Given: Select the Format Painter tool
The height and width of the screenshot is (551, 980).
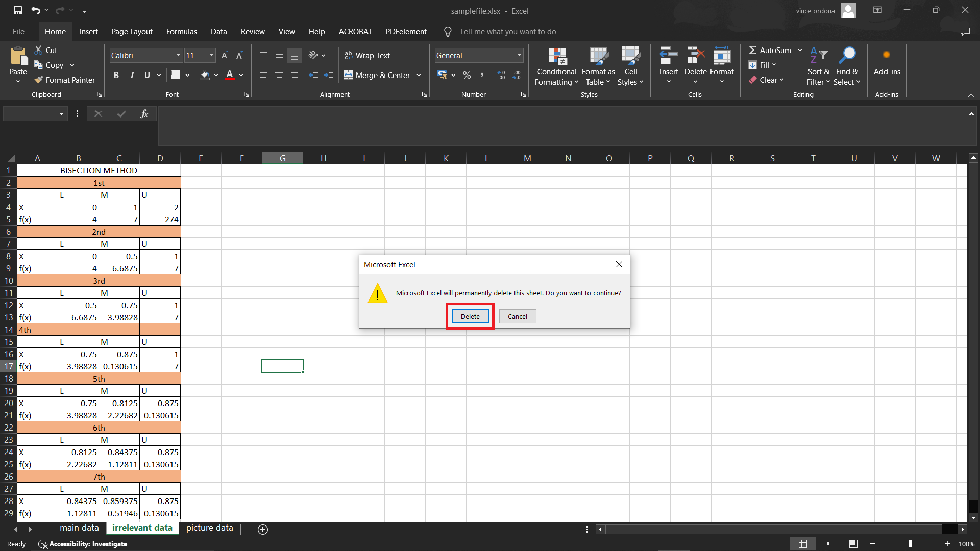Looking at the screenshot, I should 65,80.
